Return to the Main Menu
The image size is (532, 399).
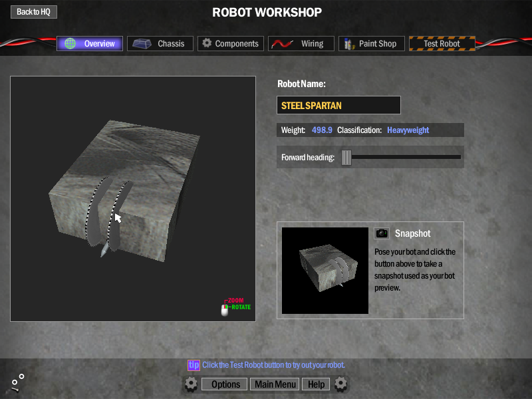pyautogui.click(x=275, y=384)
